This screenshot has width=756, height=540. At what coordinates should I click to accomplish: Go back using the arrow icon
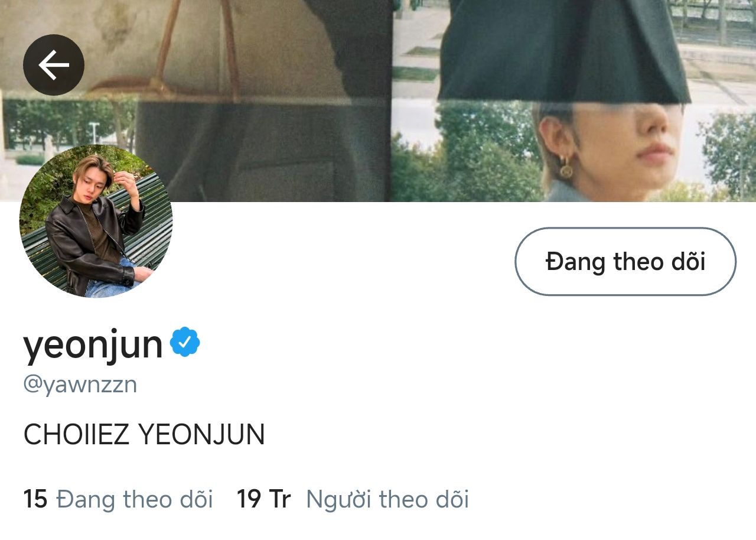click(54, 65)
